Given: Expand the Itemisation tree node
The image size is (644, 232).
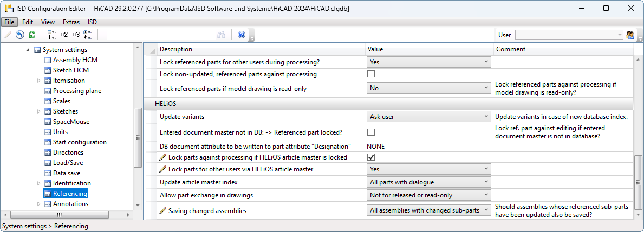Looking at the screenshot, I should [39, 81].
